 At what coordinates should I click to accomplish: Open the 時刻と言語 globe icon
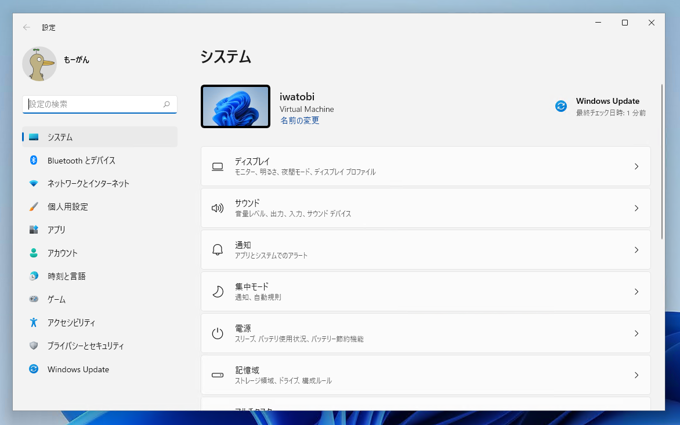(x=33, y=276)
